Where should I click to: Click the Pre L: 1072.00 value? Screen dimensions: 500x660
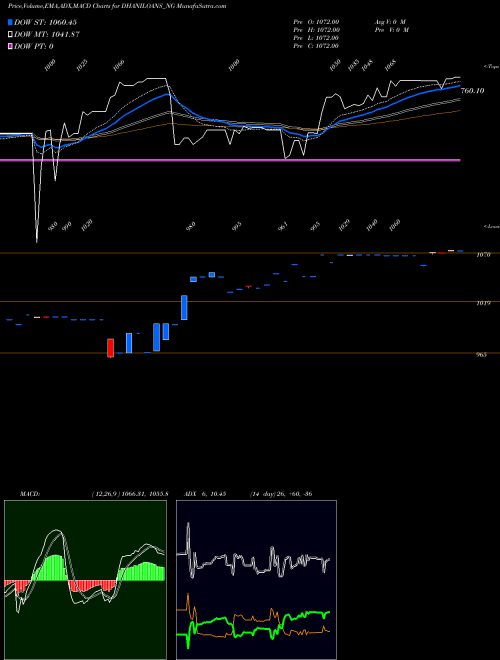pyautogui.click(x=316, y=38)
